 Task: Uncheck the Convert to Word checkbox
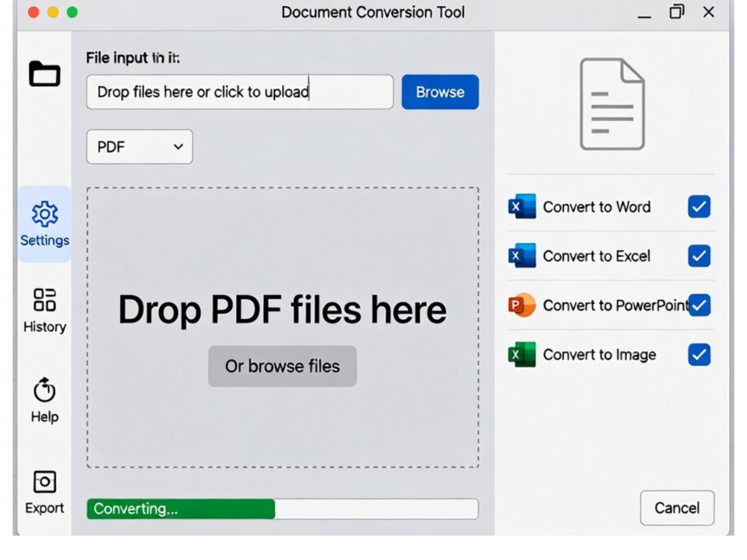(699, 207)
